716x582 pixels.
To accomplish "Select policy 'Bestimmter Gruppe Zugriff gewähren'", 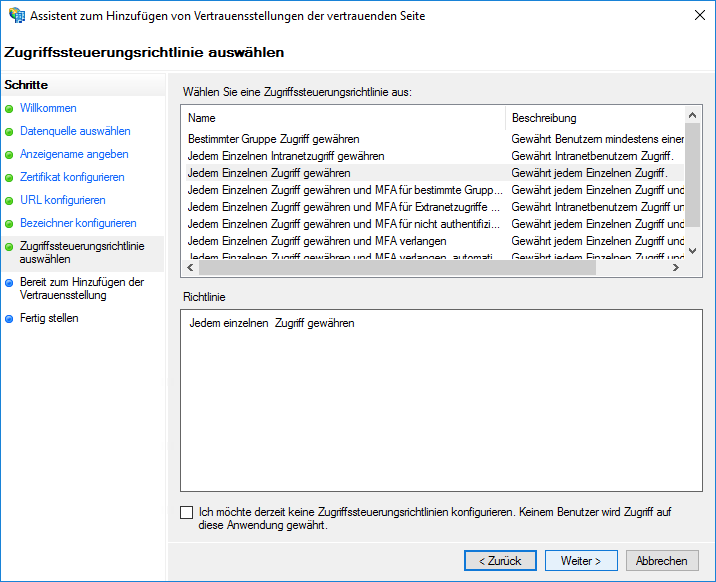I will click(x=273, y=139).
